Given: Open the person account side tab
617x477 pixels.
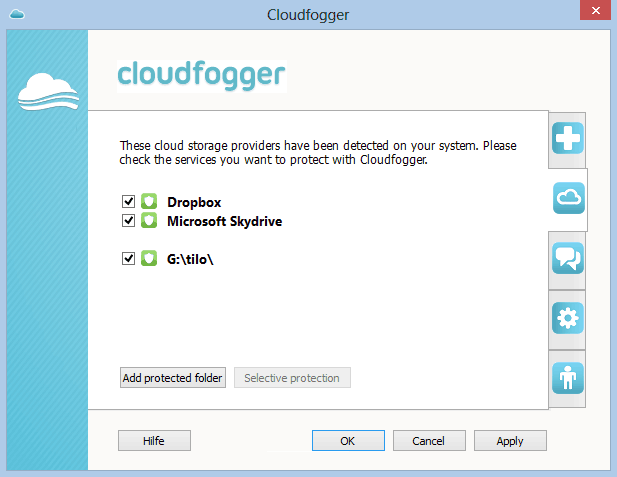Looking at the screenshot, I should point(568,378).
